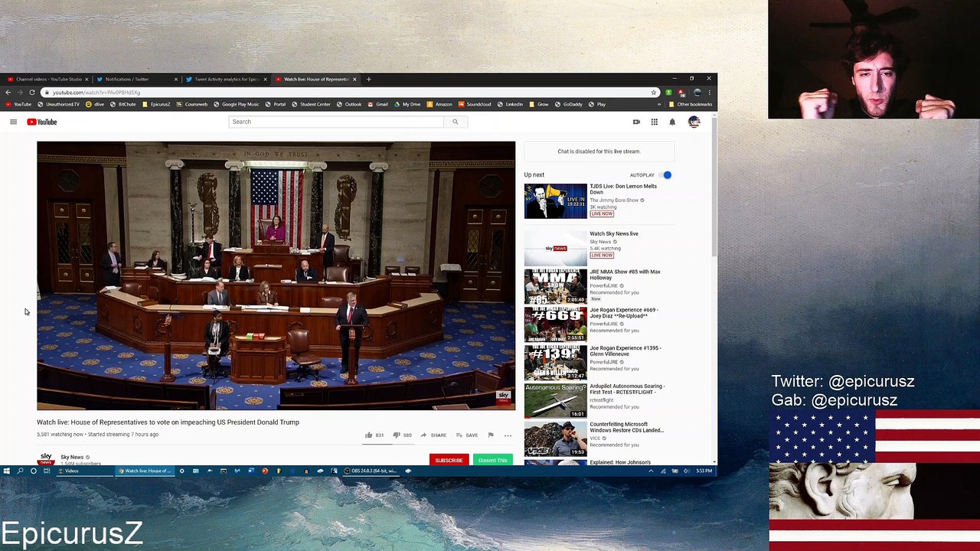Open the Sky News channel name link

tap(72, 457)
